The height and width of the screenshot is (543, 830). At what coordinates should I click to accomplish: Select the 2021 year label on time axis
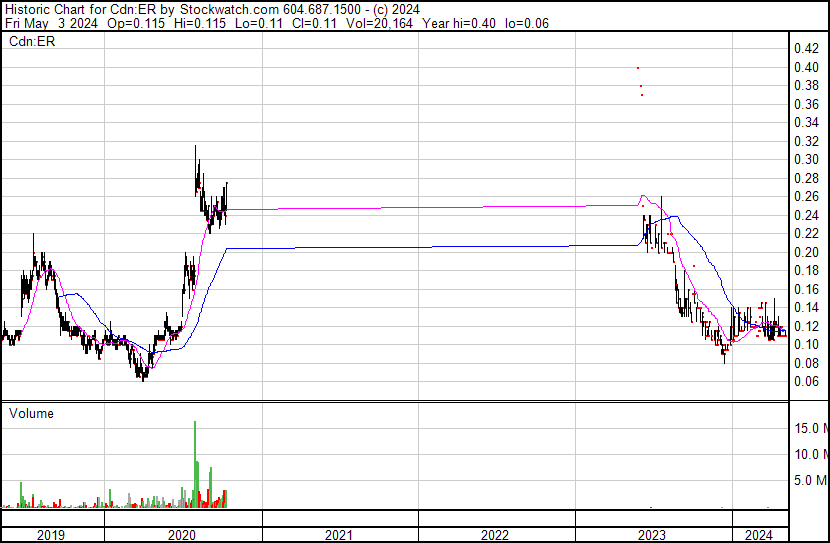(339, 535)
